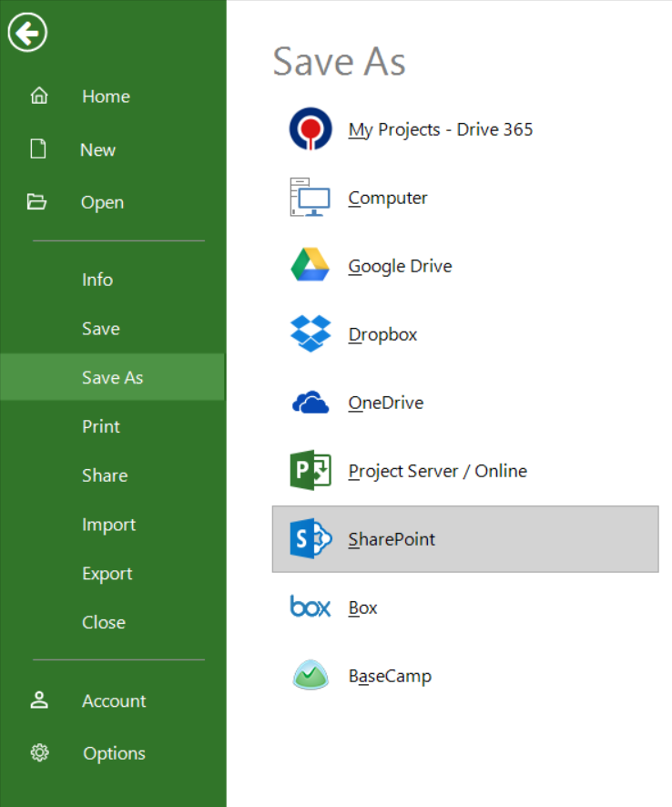Open Account settings label
The image size is (672, 807).
click(x=114, y=701)
